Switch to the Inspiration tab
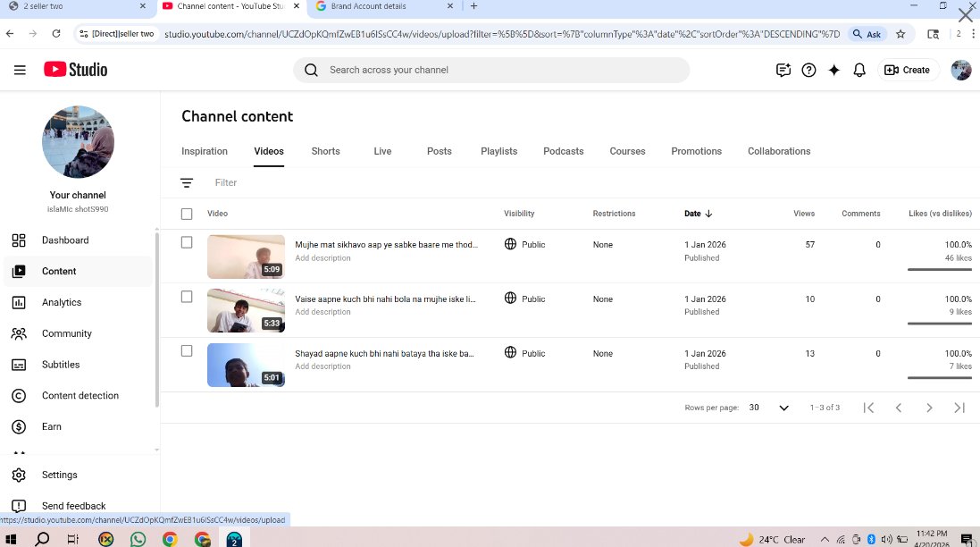The image size is (980, 547). point(205,151)
